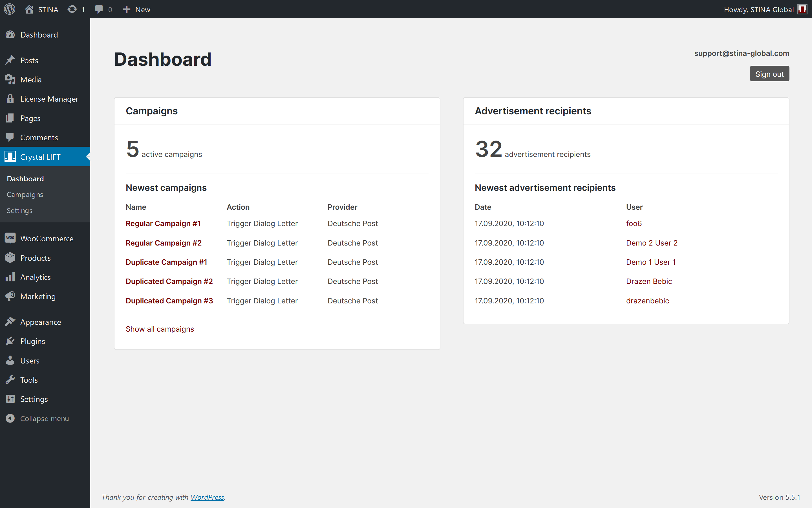Open the comments bubble icon in admin bar
The width and height of the screenshot is (812, 508).
pyautogui.click(x=99, y=9)
